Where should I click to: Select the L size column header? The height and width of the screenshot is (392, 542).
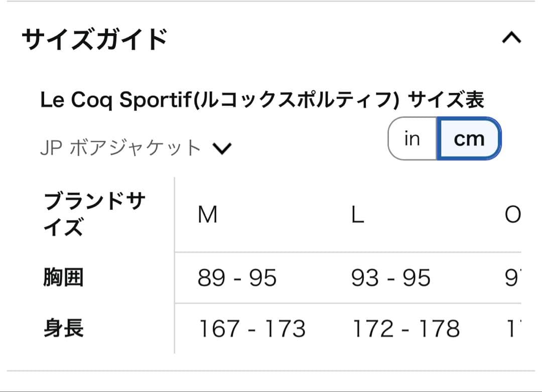tap(356, 215)
